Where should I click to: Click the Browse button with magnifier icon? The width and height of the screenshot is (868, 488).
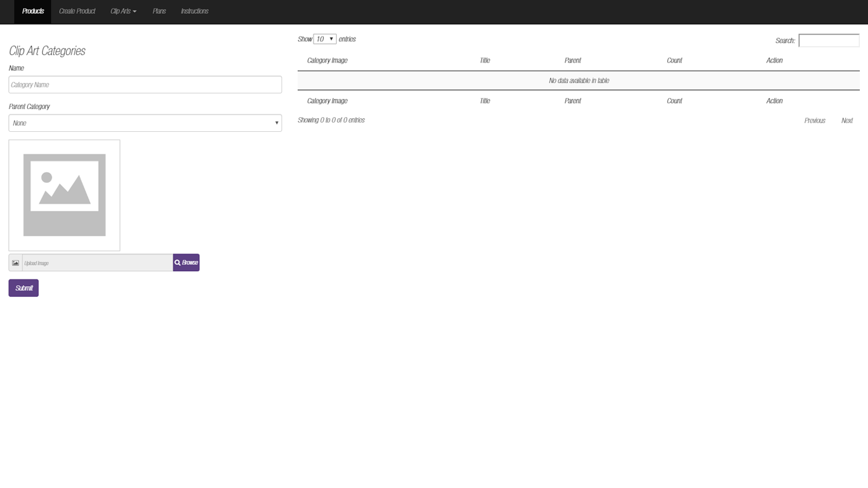(186, 262)
